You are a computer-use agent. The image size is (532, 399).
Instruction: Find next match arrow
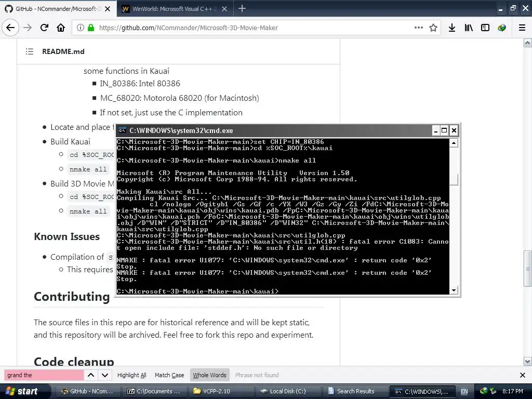(105, 375)
